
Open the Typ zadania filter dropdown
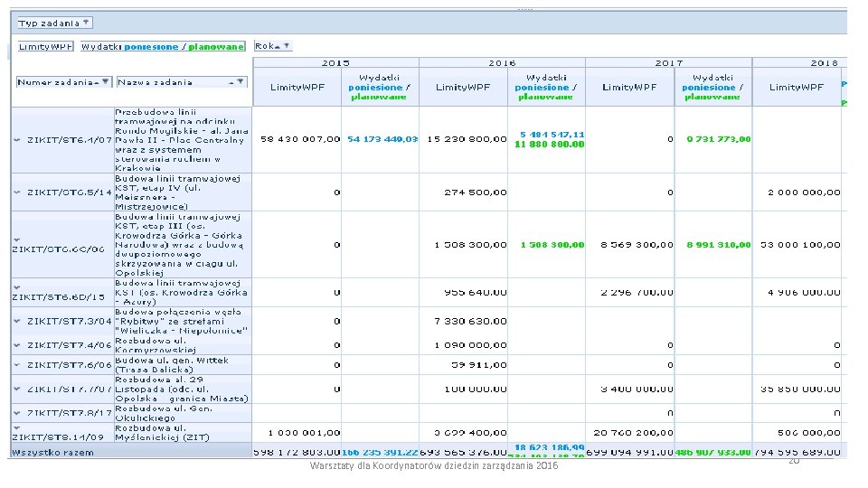click(87, 23)
